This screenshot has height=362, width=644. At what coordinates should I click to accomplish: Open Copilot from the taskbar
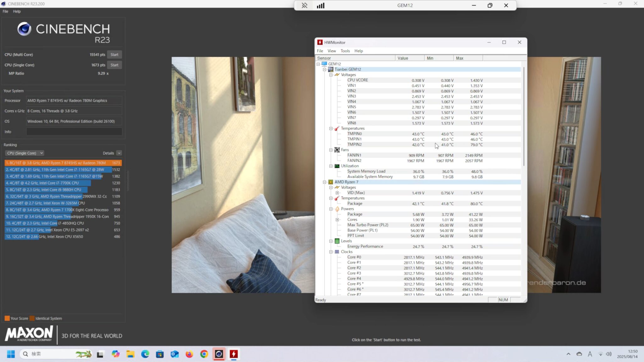point(115,354)
